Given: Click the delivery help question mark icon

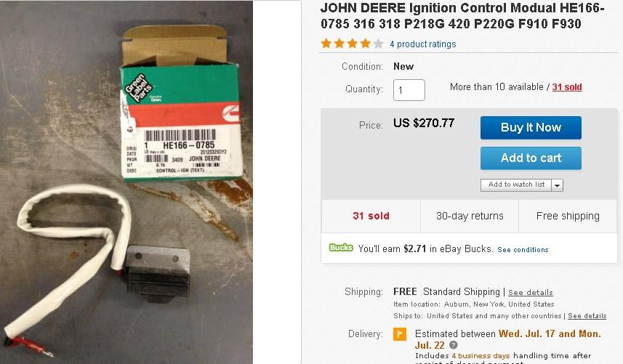Looking at the screenshot, I should (x=454, y=345).
